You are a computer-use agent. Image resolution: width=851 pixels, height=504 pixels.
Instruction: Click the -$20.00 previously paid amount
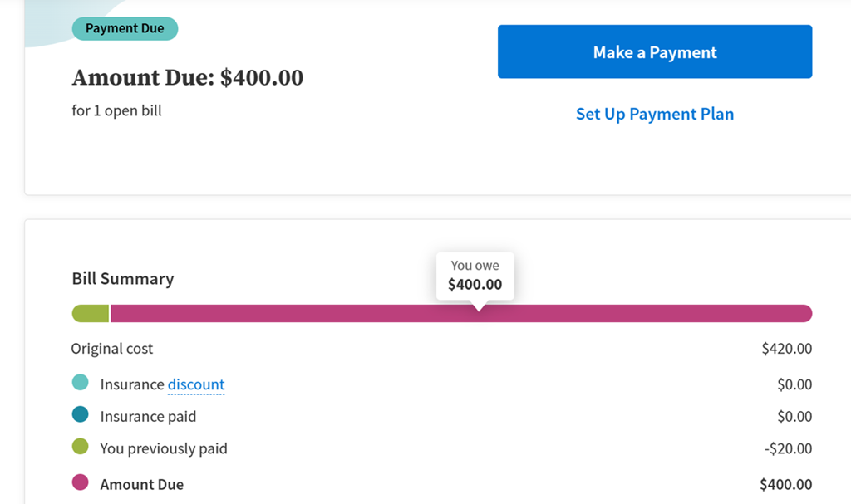pyautogui.click(x=788, y=448)
